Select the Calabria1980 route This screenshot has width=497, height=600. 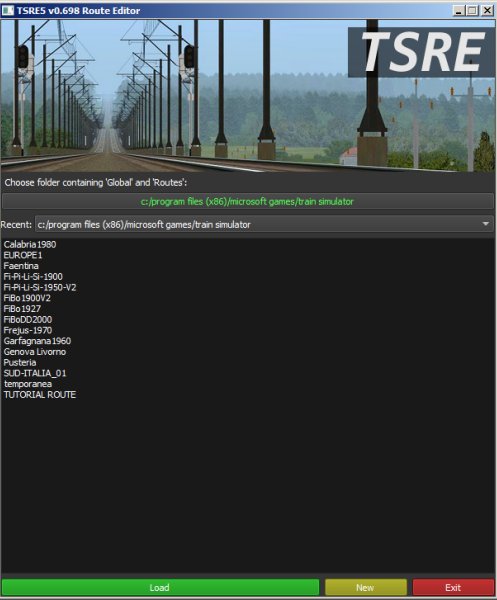pyautogui.click(x=30, y=244)
